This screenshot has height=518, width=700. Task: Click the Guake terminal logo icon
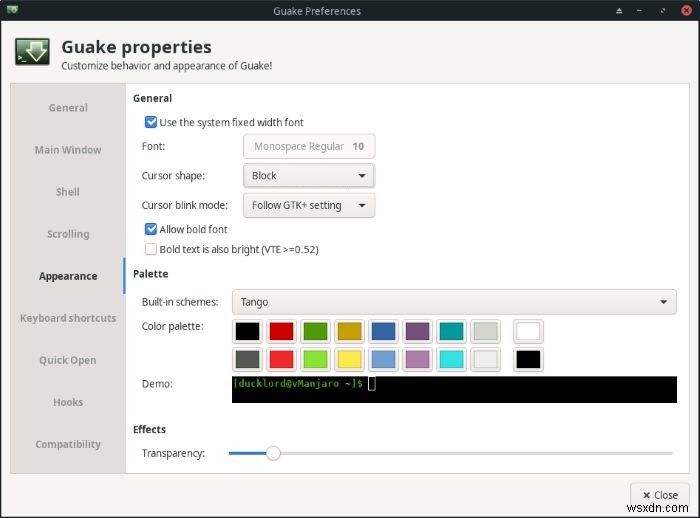pyautogui.click(x=32, y=52)
